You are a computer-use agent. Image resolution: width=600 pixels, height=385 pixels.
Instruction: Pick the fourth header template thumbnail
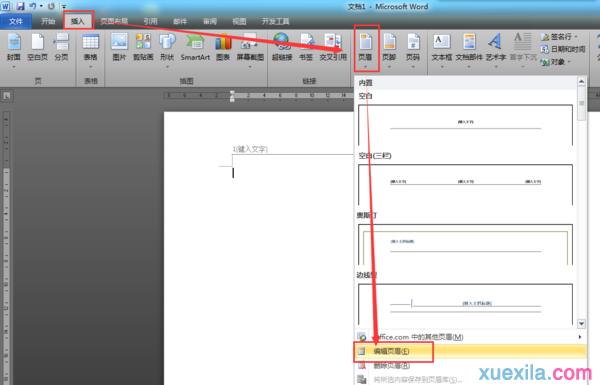point(465,304)
